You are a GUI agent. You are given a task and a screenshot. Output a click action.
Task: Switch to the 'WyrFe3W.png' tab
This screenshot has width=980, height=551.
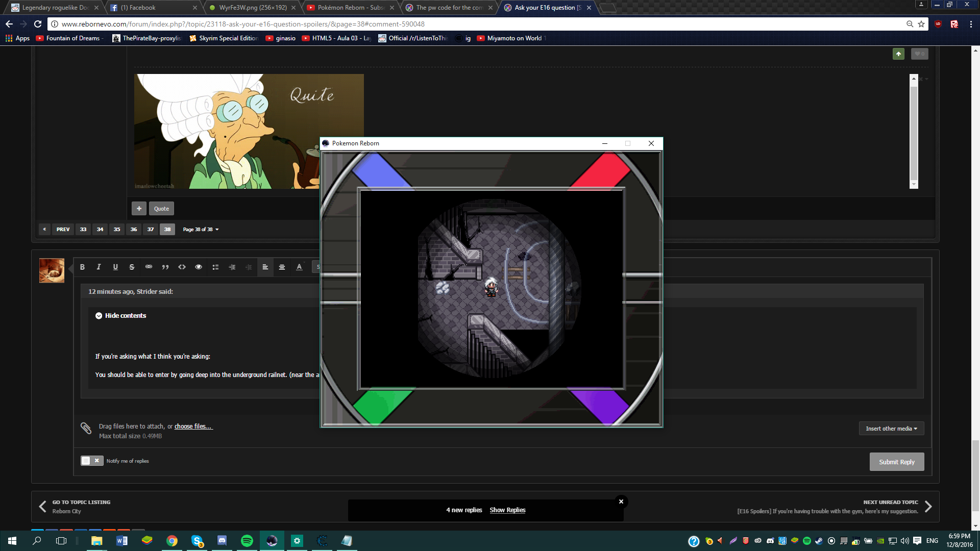tap(252, 8)
